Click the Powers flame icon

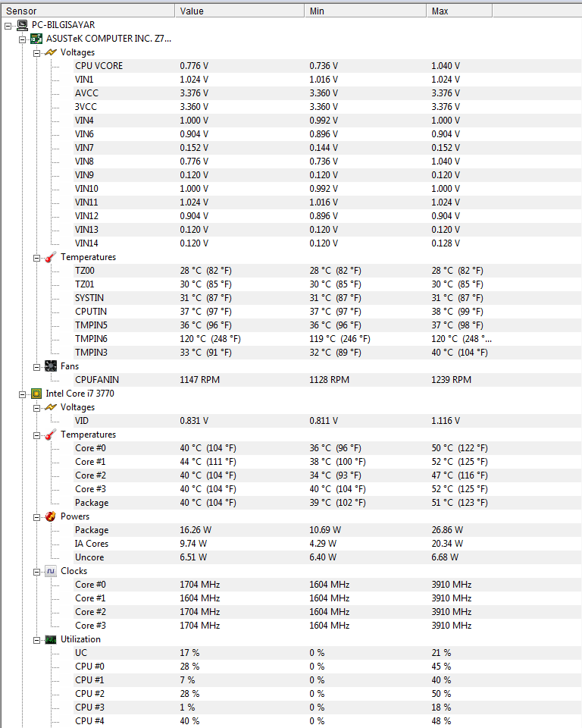(50, 516)
